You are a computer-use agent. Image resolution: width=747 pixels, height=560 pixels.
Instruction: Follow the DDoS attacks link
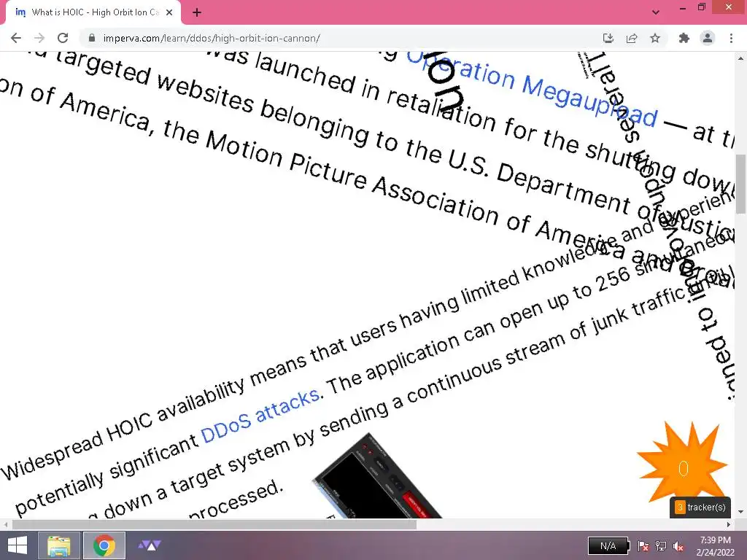pyautogui.click(x=260, y=416)
